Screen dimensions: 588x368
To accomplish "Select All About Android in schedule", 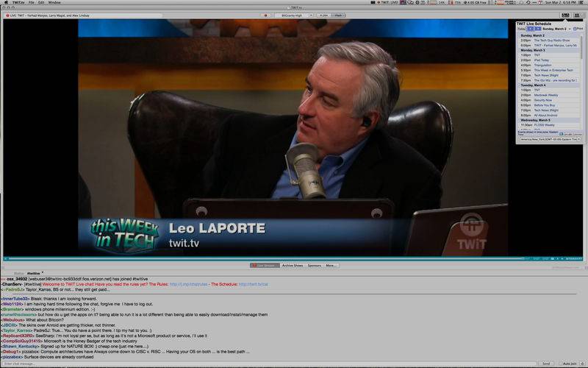I will (x=545, y=116).
